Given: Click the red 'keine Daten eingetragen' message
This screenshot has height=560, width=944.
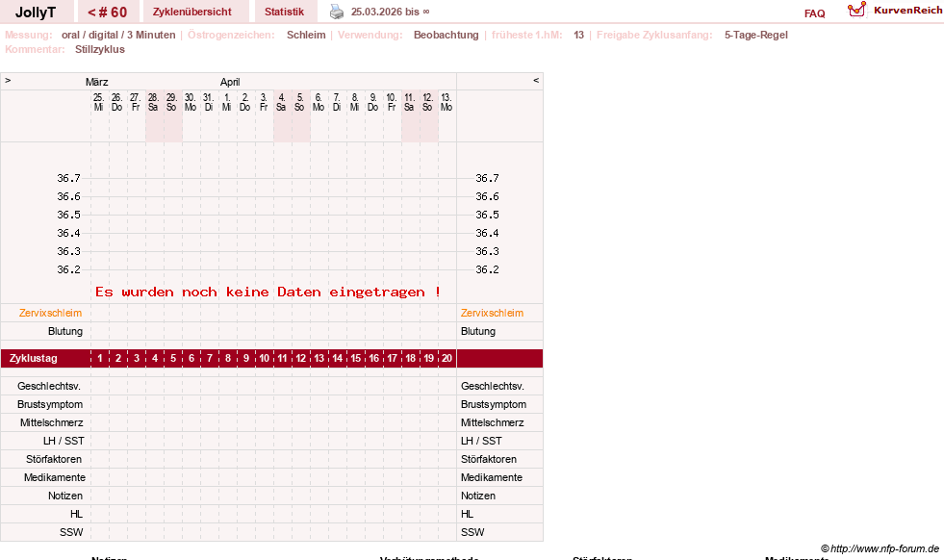Looking at the screenshot, I should coord(268,293).
